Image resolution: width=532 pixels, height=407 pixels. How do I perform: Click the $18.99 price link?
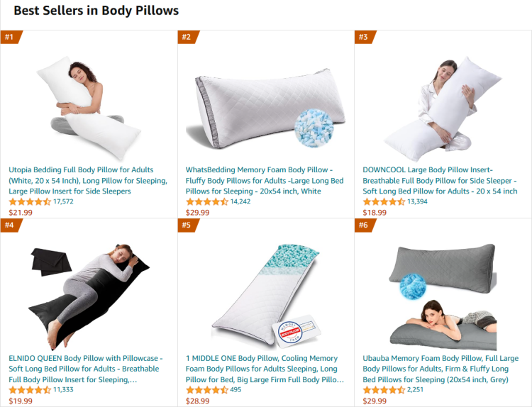click(x=375, y=213)
